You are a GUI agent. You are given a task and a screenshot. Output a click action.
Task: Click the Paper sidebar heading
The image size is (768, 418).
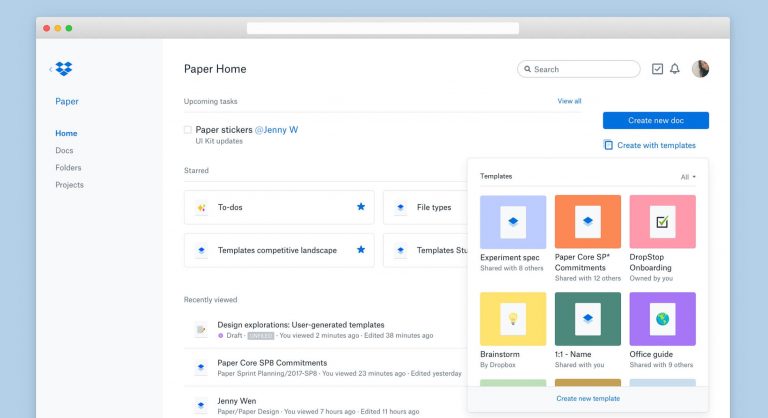tap(67, 101)
